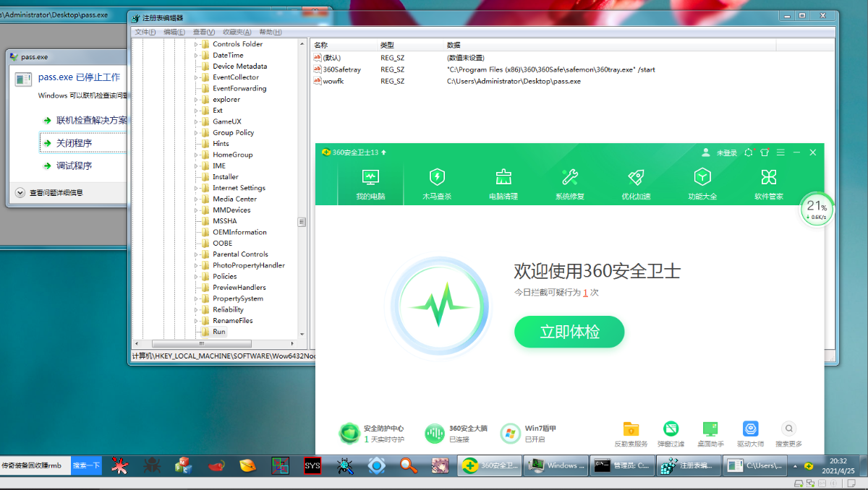Select the (默认) default registry value
The height and width of the screenshot is (490, 868).
click(x=332, y=58)
